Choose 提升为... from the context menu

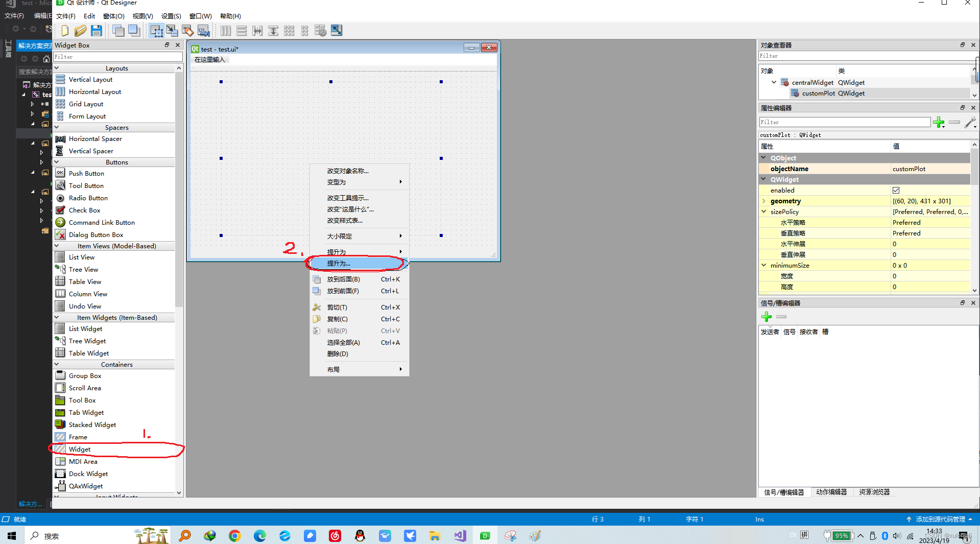click(x=339, y=263)
